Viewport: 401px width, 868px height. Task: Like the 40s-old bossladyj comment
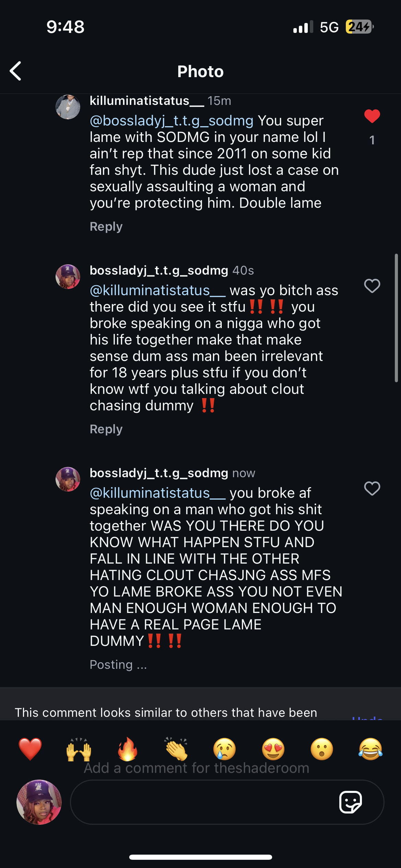click(372, 286)
